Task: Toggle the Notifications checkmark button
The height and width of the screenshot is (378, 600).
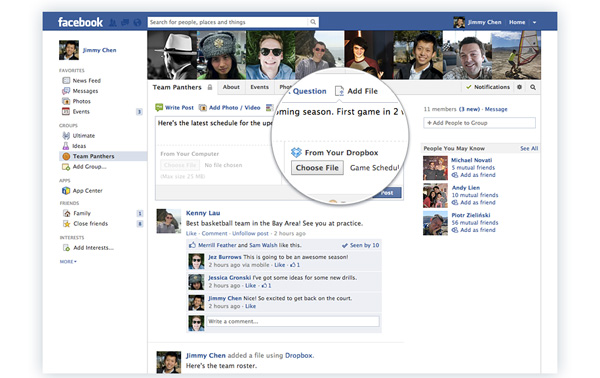Action: pyautogui.click(x=488, y=87)
